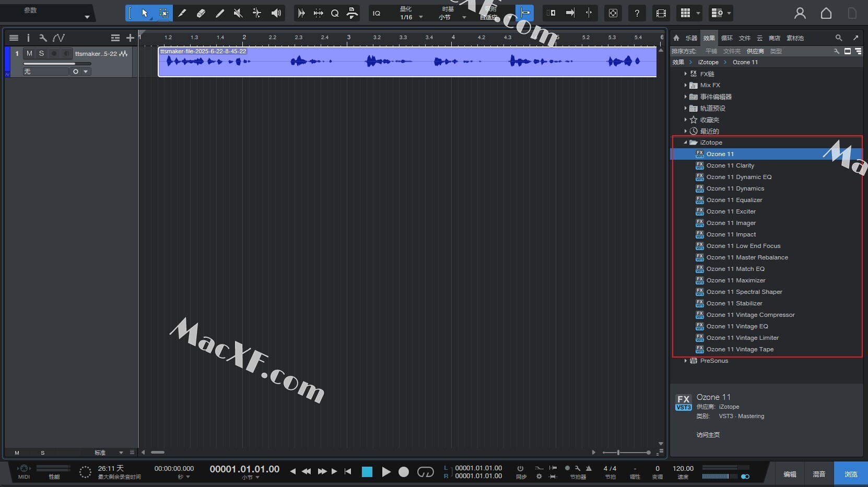This screenshot has width=868, height=487.
Task: Select the Paint pencil tool
Action: 219,13
